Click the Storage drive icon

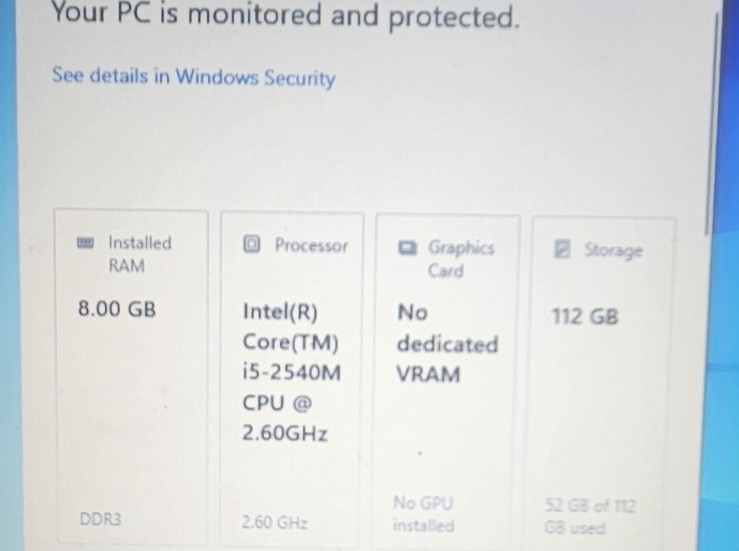562,249
